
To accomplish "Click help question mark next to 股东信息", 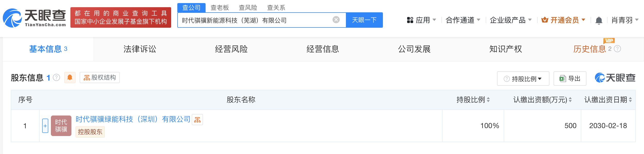I will pos(57,78).
